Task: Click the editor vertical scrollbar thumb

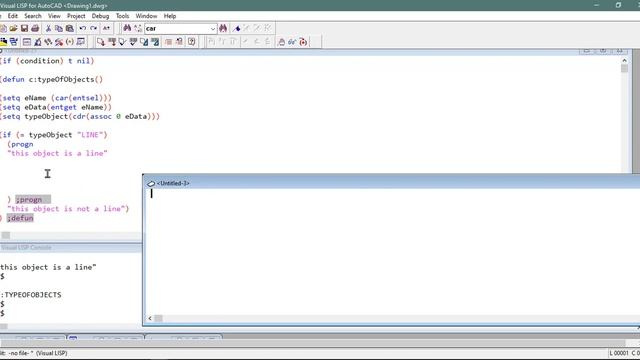Action: tap(624, 69)
